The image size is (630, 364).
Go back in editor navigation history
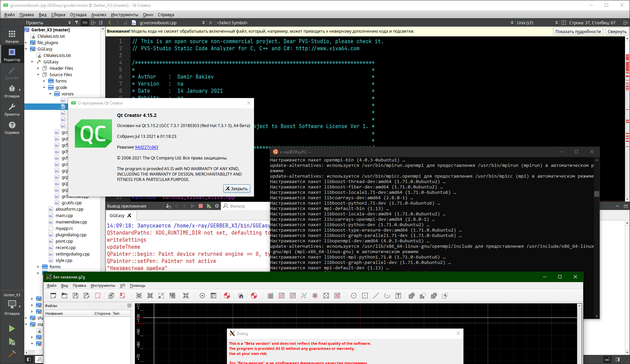[110, 23]
